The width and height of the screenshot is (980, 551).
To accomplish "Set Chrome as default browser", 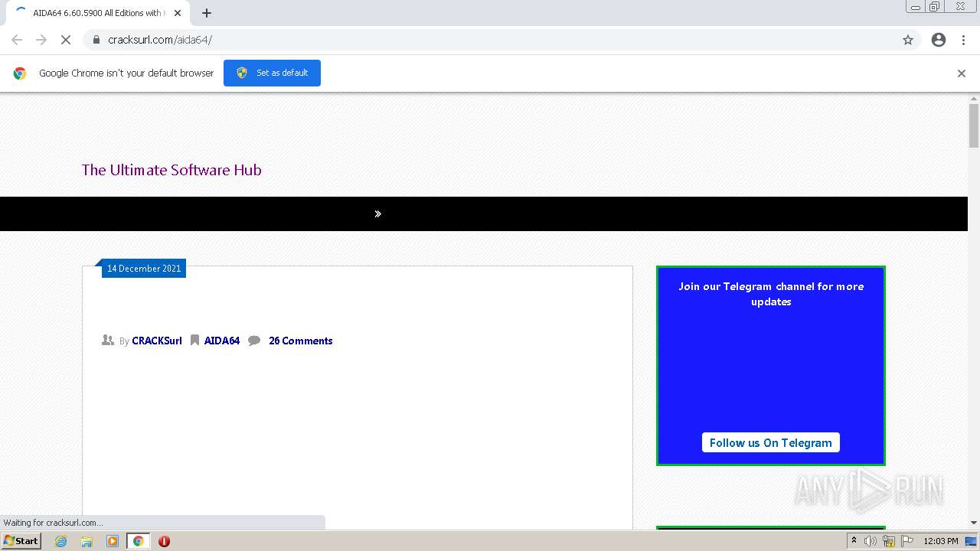I will click(272, 73).
